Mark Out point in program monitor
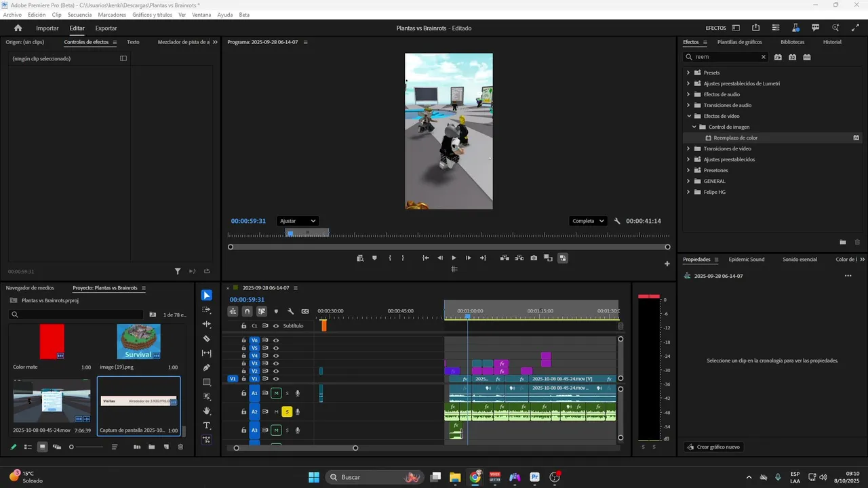This screenshot has width=868, height=488. pyautogui.click(x=403, y=258)
